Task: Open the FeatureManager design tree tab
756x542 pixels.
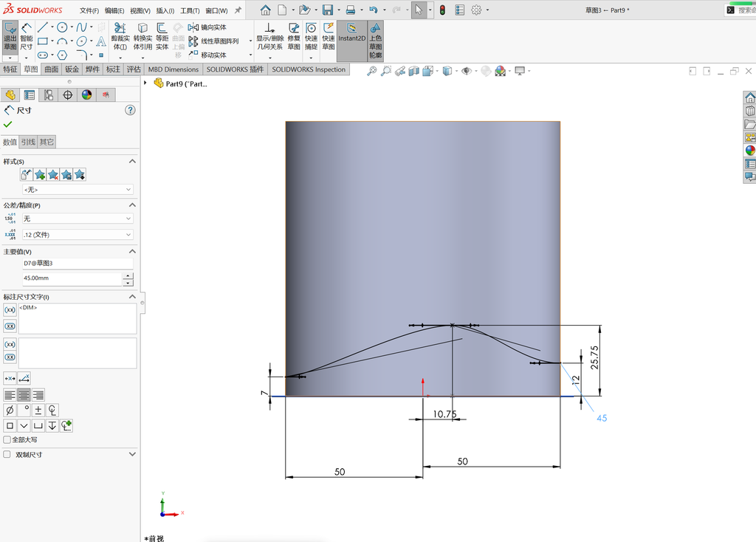Action: click(10, 95)
